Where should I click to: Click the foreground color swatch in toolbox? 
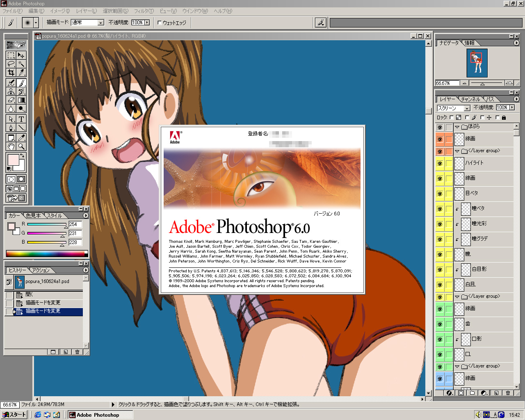pos(13,160)
